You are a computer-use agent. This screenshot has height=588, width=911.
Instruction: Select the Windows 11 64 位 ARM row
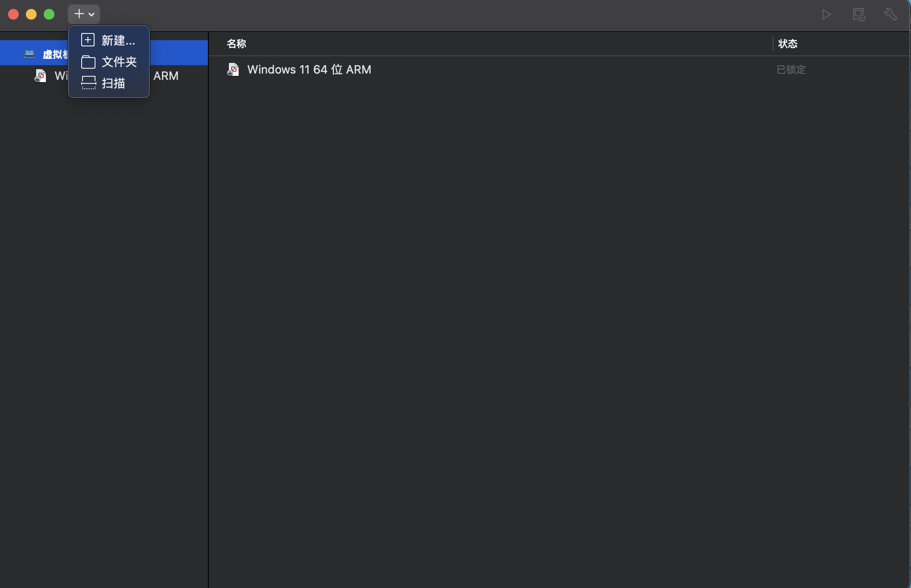[x=309, y=70]
